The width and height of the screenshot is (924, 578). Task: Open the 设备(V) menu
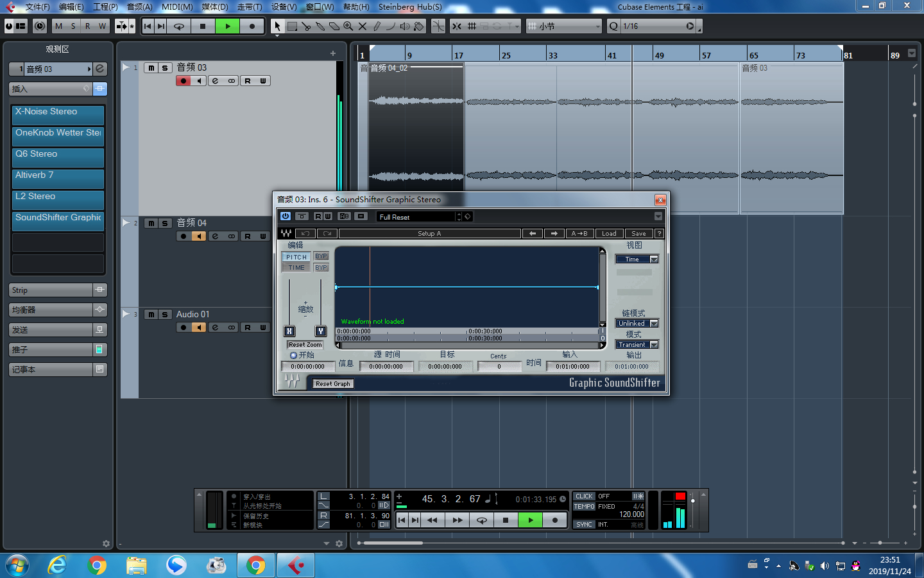284,7
